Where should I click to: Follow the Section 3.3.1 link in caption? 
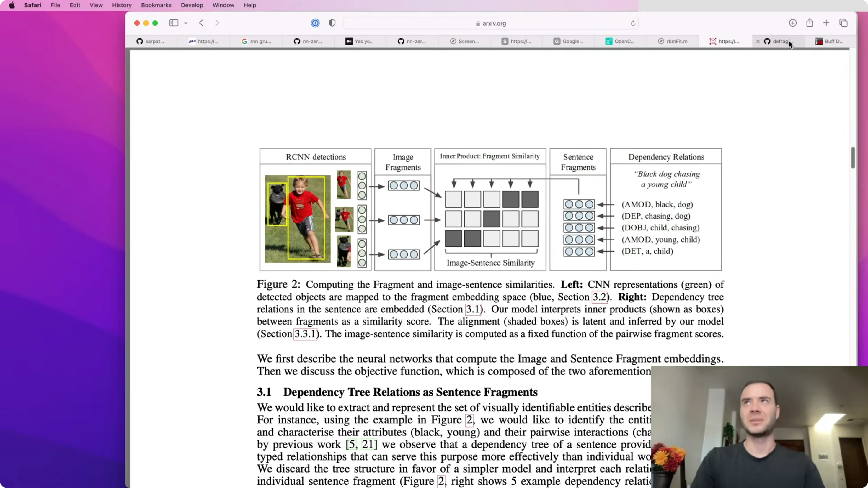[305, 334]
